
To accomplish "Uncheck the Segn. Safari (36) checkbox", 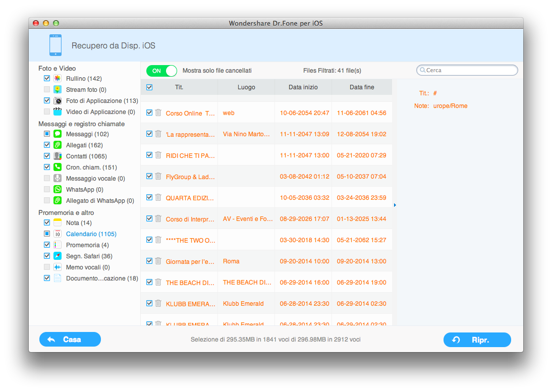I will click(47, 256).
